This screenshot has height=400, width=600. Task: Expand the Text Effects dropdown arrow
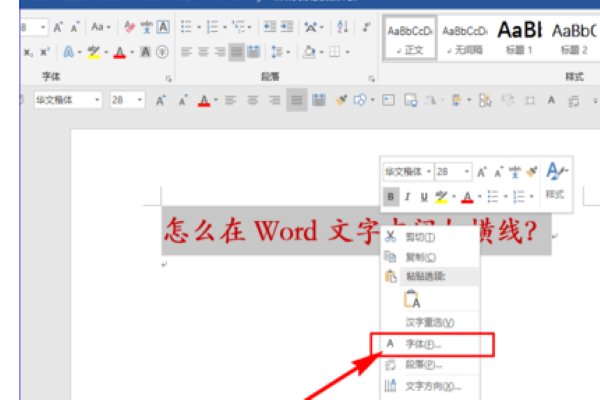79,52
